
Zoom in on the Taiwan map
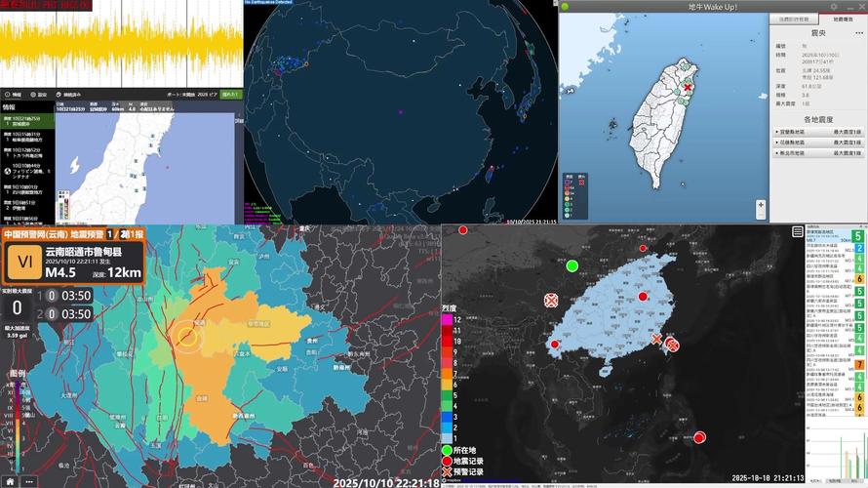pos(760,206)
